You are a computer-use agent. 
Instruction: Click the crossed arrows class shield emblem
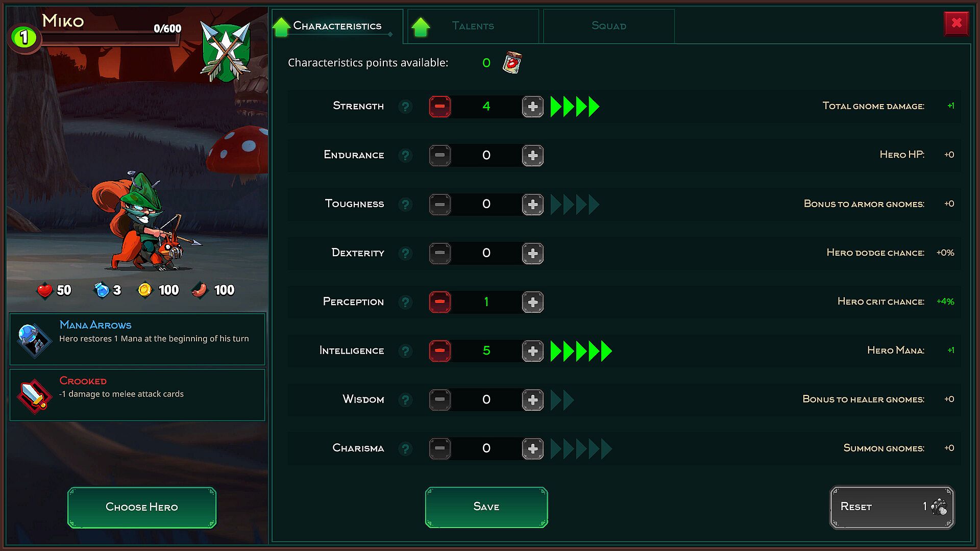225,51
